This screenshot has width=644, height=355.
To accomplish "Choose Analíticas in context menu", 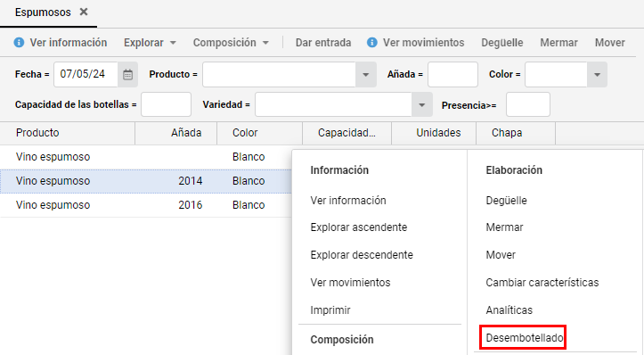I will (509, 310).
